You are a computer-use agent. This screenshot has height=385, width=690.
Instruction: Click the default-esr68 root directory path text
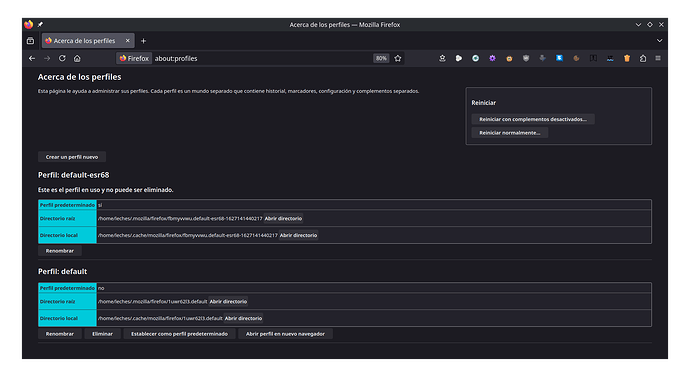point(180,219)
